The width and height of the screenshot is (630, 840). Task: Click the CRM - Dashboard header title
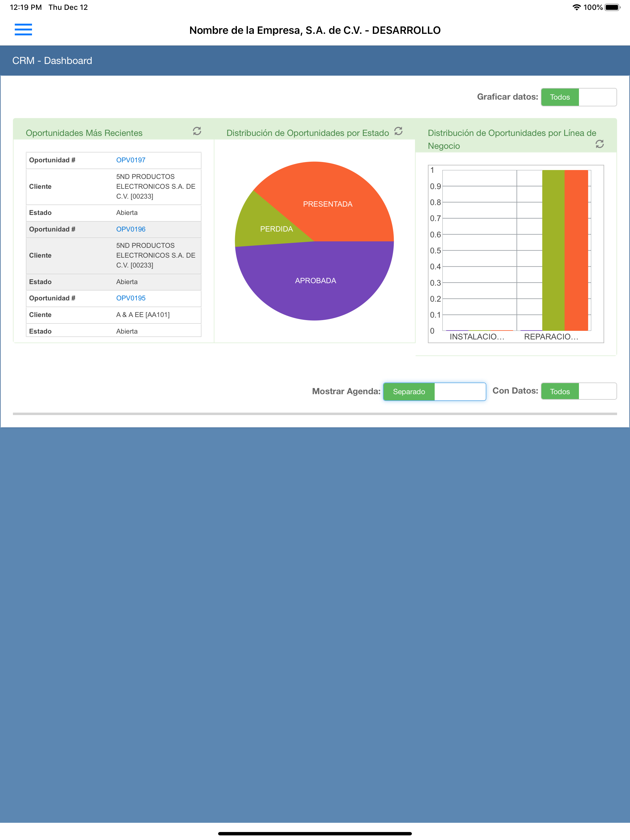point(52,61)
